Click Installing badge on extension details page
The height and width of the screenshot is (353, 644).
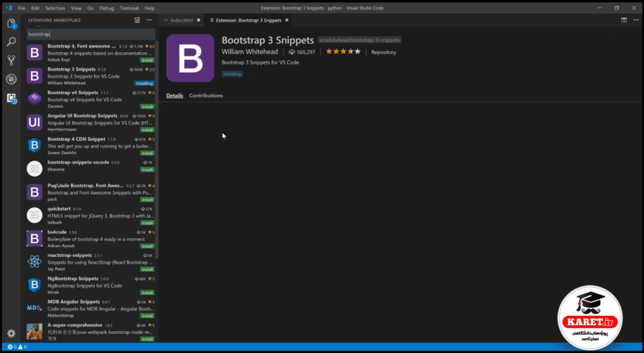tap(233, 74)
